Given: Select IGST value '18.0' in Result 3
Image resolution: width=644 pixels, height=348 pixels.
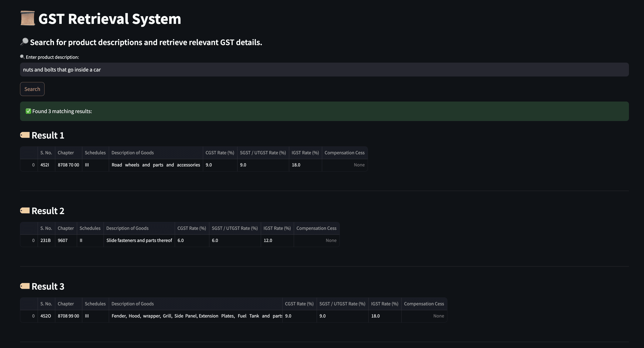Looking at the screenshot, I should tap(385, 316).
